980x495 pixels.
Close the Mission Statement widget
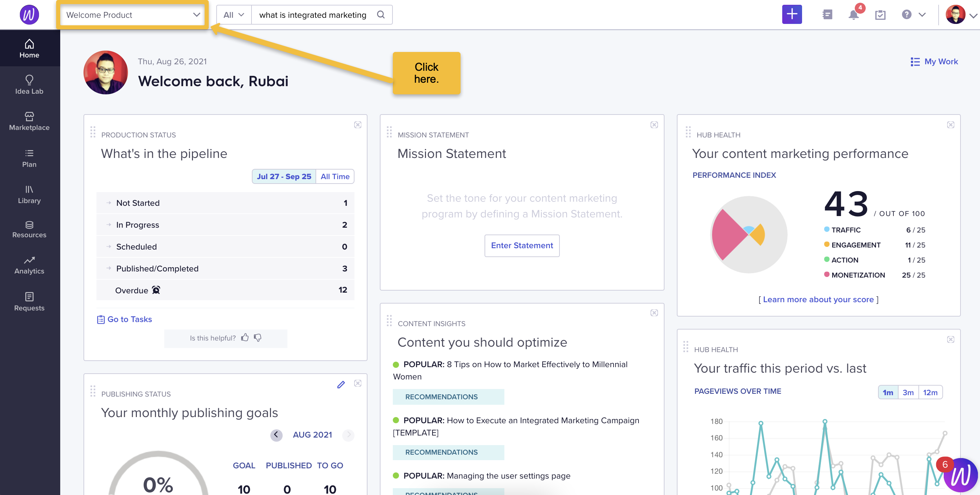tap(654, 125)
